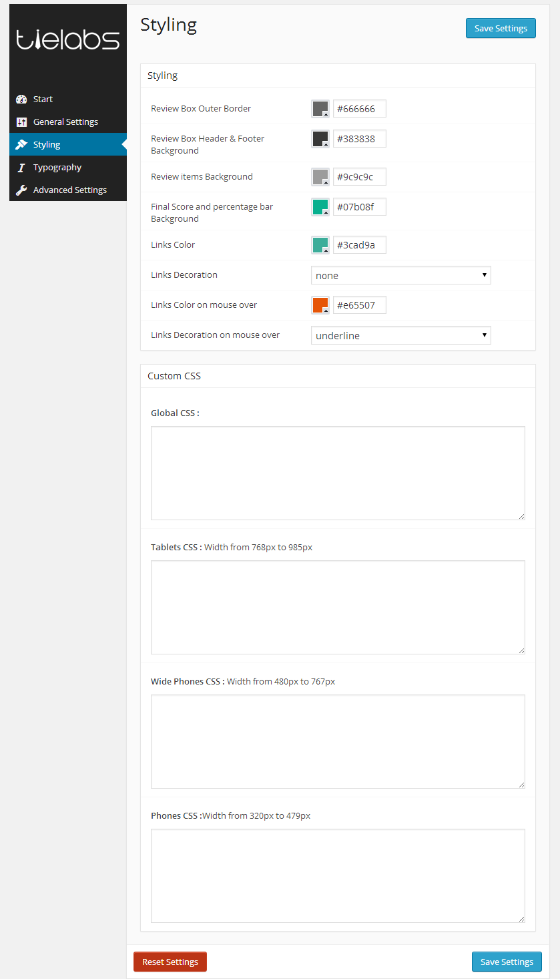This screenshot has width=560, height=979.
Task: Click the General Settings sliders icon
Action: click(23, 122)
